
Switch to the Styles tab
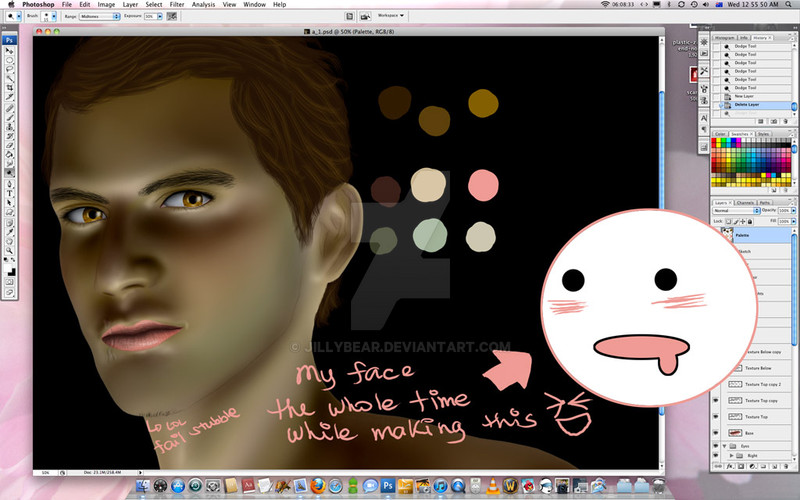(763, 134)
